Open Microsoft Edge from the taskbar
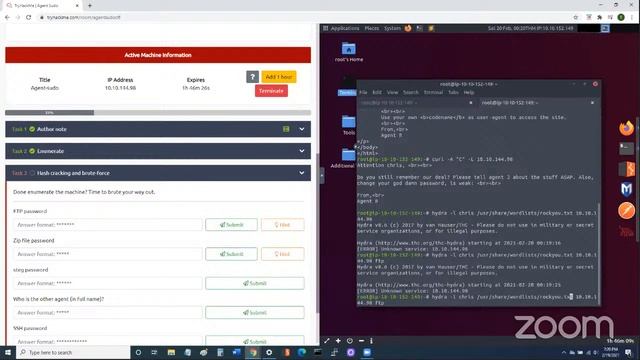Viewport: 640px width, 360px height. coord(302,352)
